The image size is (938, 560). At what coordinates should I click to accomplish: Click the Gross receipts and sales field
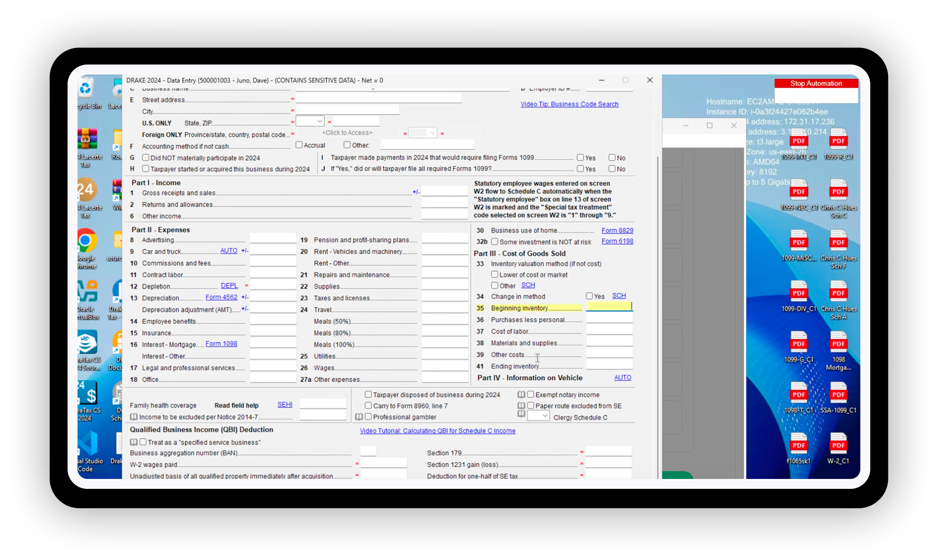tap(444, 191)
